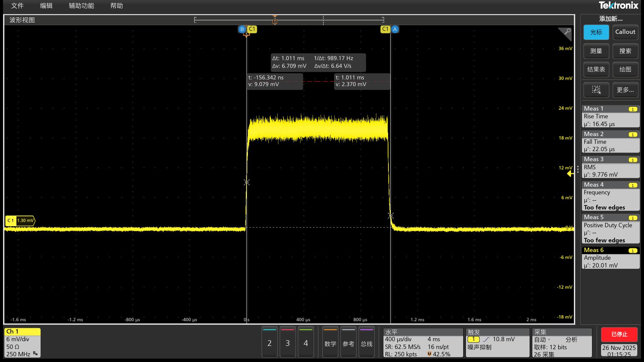This screenshot has height=362, width=644.
Task: Open the Ch 1 vertical settings badge
Action: tap(22, 343)
